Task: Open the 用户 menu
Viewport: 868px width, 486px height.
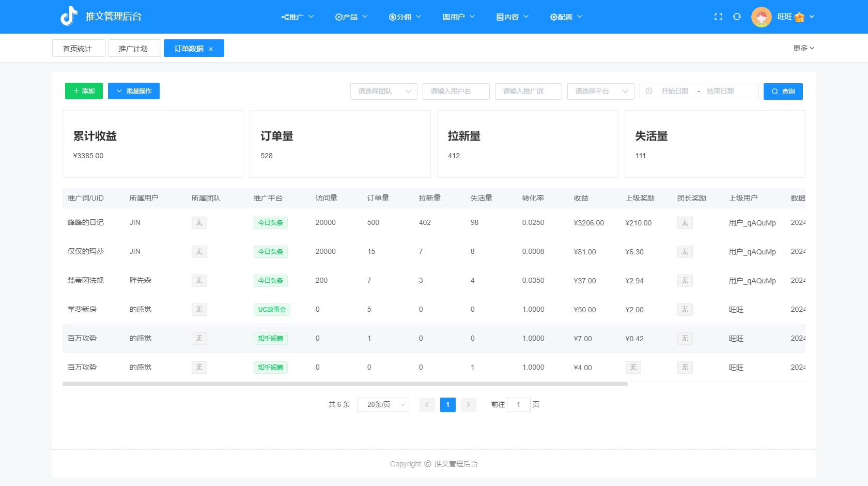Action: (x=459, y=17)
